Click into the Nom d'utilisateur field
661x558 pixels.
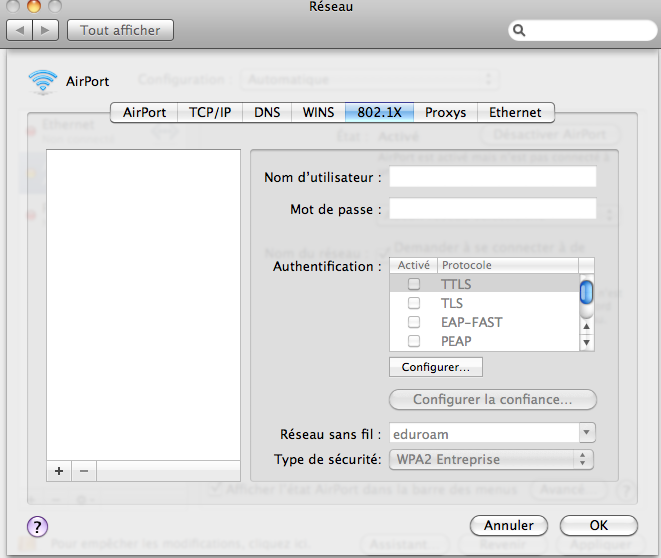coord(492,177)
